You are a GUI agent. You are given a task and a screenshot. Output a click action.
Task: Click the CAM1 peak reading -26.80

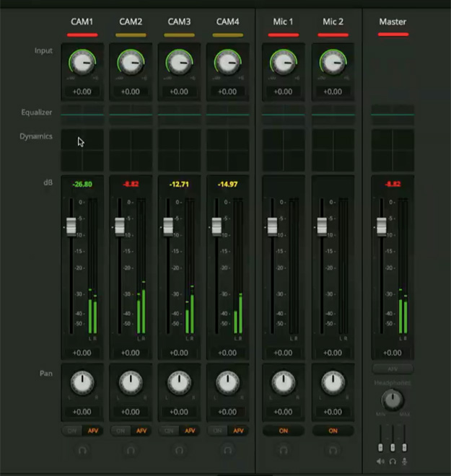(82, 184)
